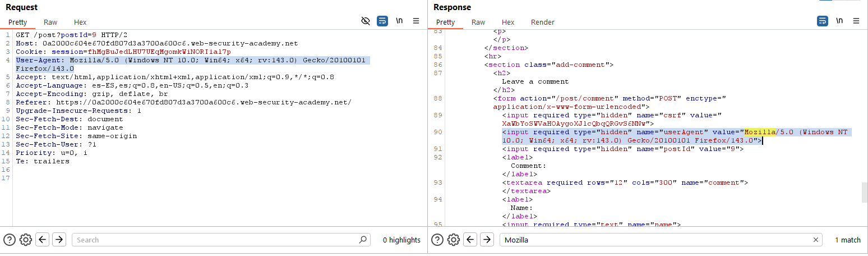The width and height of the screenshot is (868, 256).
Task: Jump to next match in Response search
Action: coord(487,240)
